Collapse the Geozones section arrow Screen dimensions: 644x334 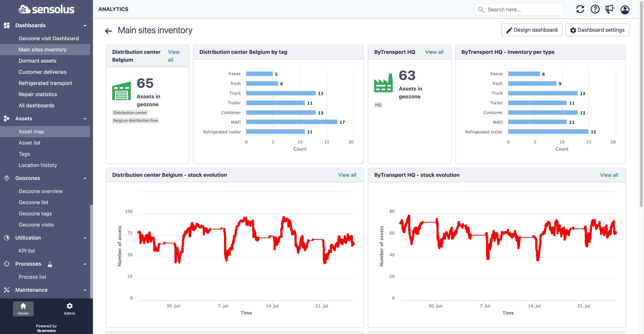click(85, 178)
